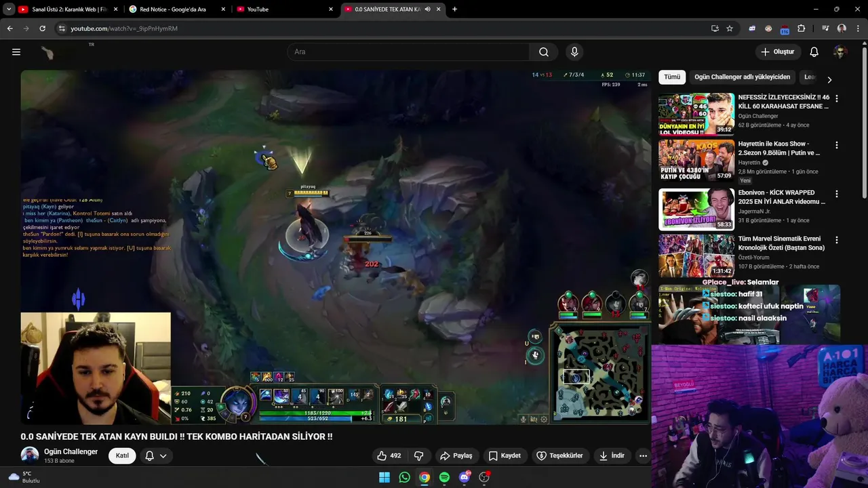Open the Extensions puzzle icon
Image resolution: width=868 pixels, height=488 pixels.
point(802,28)
